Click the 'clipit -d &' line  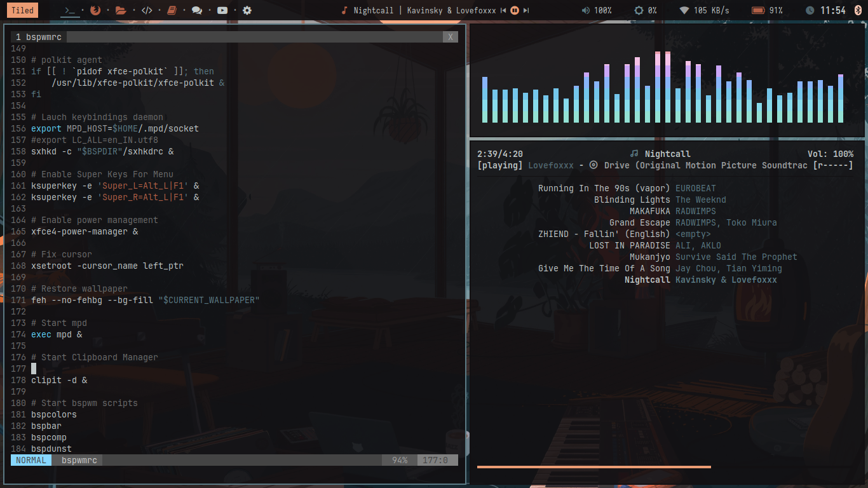coord(59,380)
